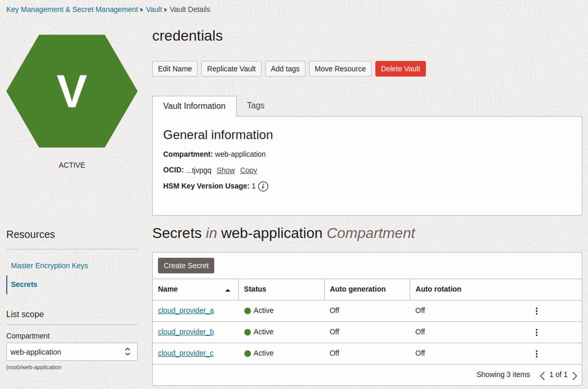Click the green vault hexagon icon
This screenshot has height=389, width=588.
point(72,90)
